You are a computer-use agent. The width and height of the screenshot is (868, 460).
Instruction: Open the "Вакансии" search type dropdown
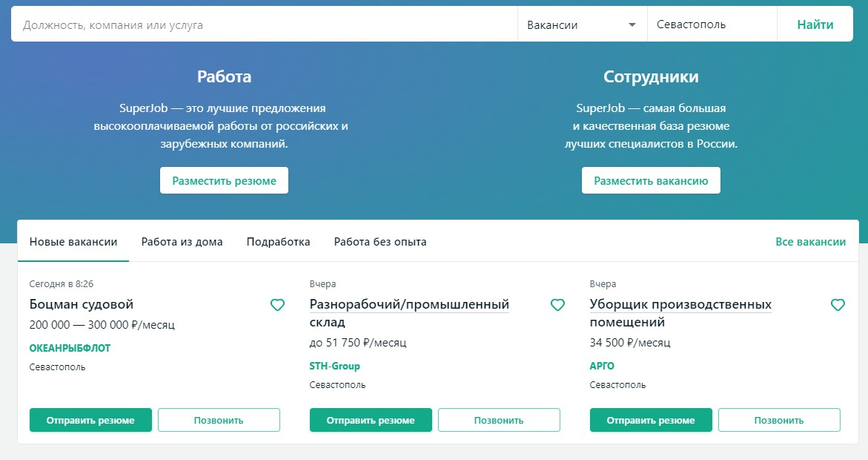(582, 24)
